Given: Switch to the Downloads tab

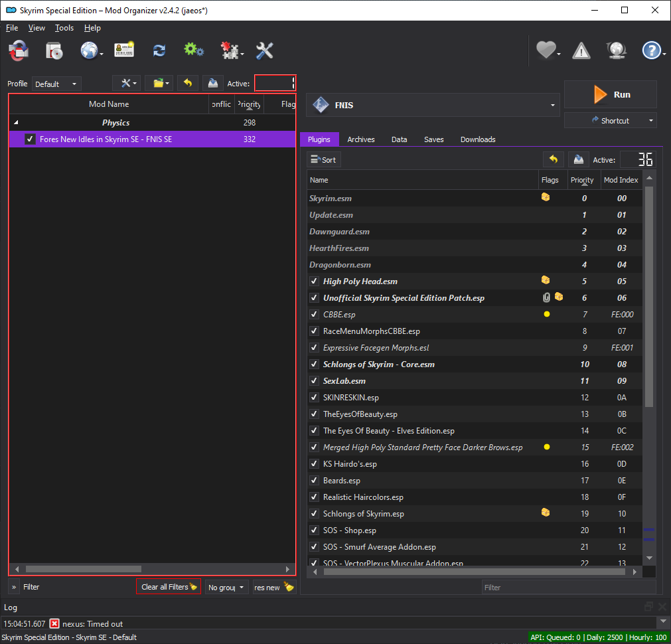Looking at the screenshot, I should pos(478,139).
